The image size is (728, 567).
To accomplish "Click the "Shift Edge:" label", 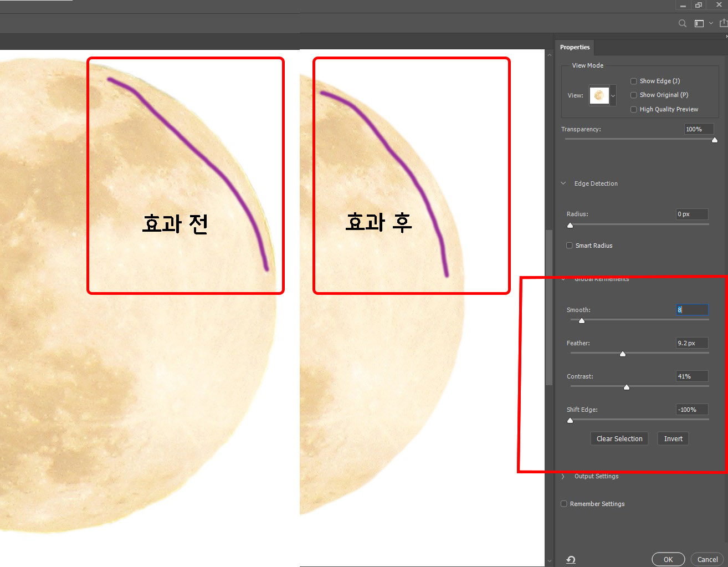I will (x=582, y=410).
